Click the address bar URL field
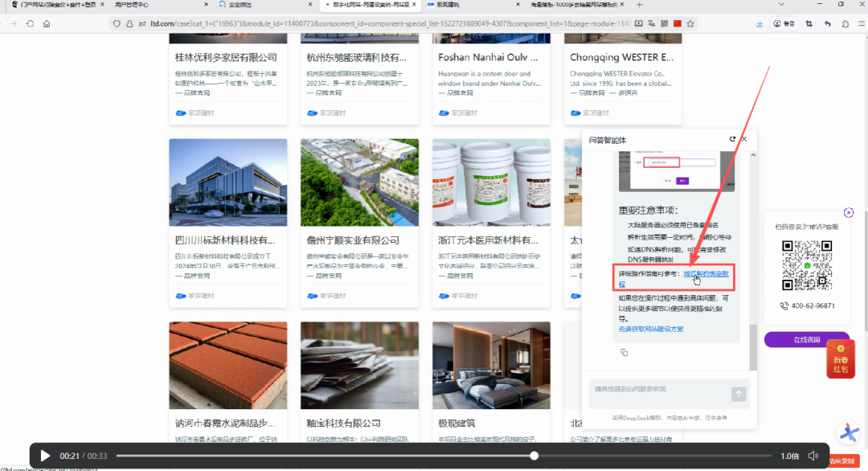The height and width of the screenshot is (471, 868). tap(390, 24)
